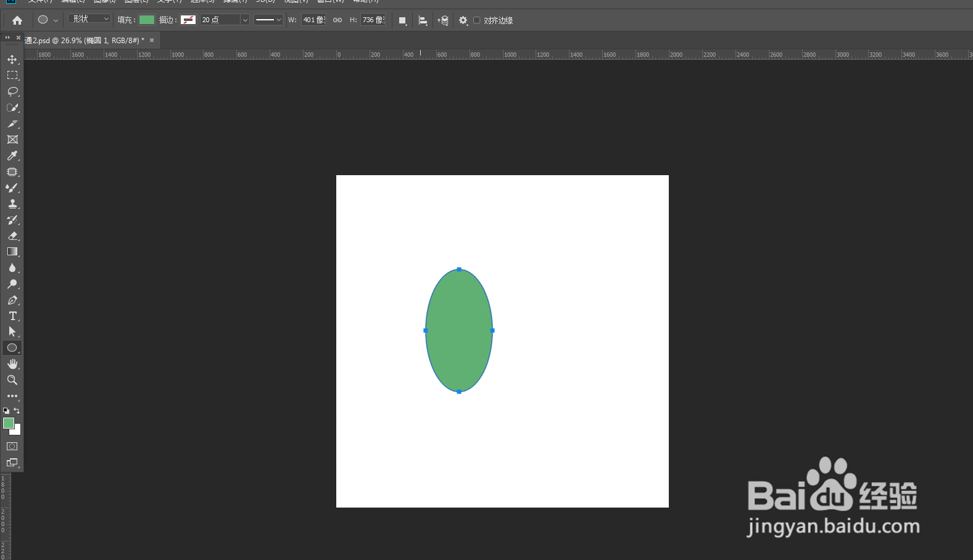Enable the 对齐边缘 checkbox
Image resolution: width=973 pixels, height=560 pixels.
(x=476, y=20)
